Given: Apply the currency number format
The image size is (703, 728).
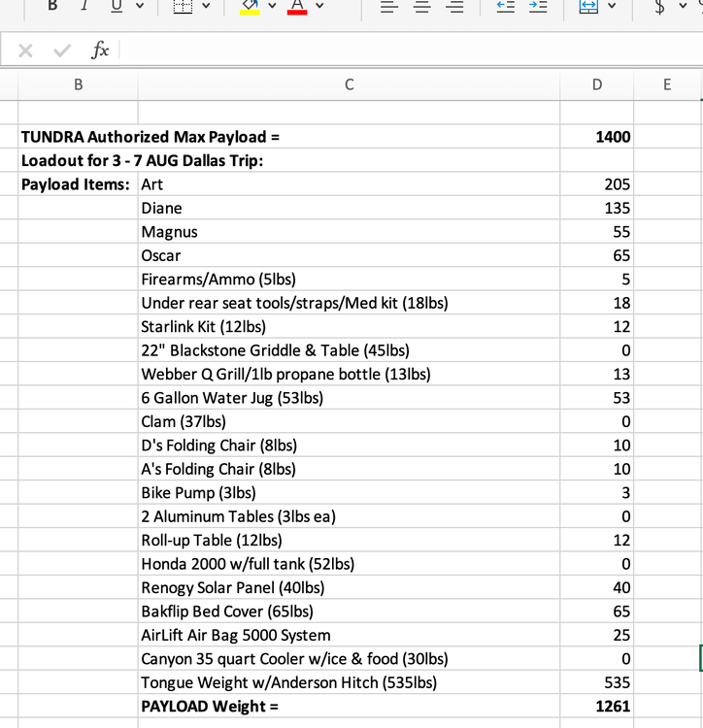Looking at the screenshot, I should tap(660, 7).
